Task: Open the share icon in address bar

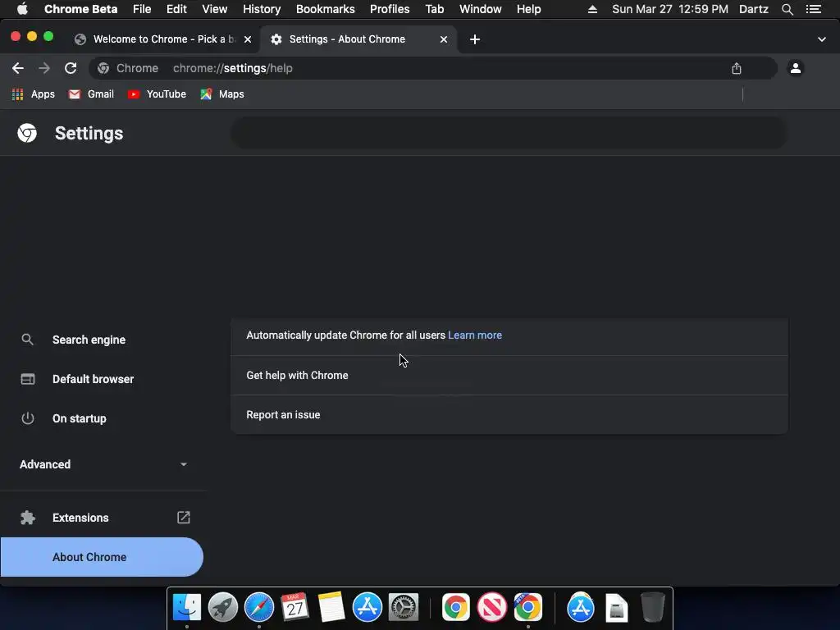Action: (x=737, y=68)
